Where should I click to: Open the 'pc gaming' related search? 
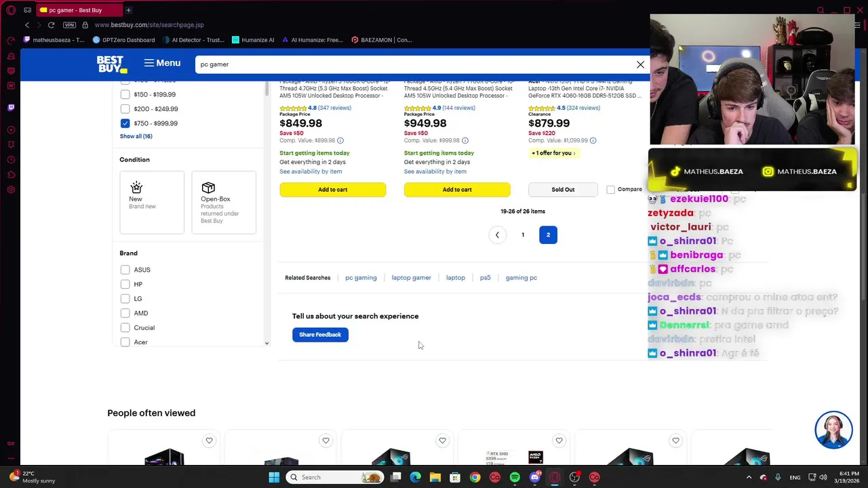[361, 278]
